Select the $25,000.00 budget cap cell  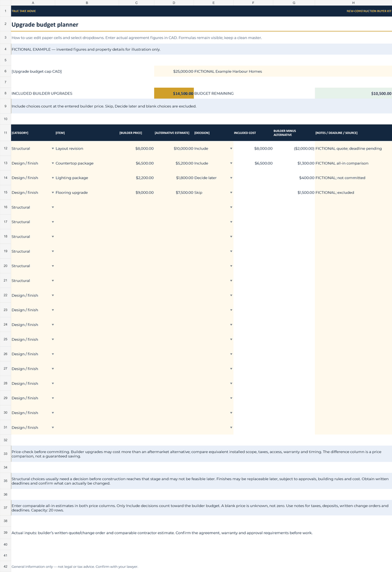click(174, 72)
